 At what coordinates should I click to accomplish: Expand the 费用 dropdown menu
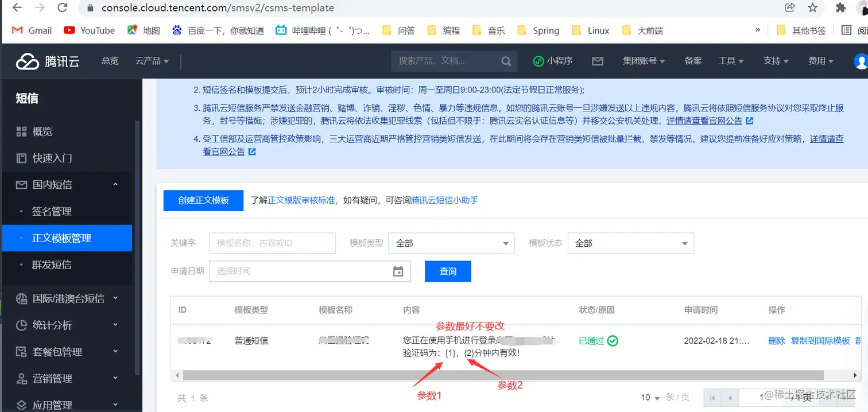click(x=820, y=61)
